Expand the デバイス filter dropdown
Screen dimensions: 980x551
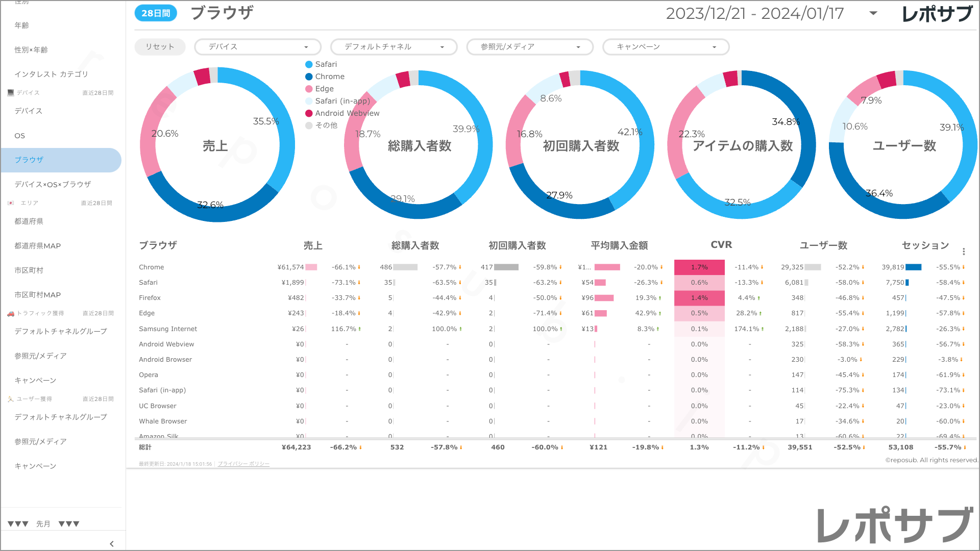[x=258, y=47]
